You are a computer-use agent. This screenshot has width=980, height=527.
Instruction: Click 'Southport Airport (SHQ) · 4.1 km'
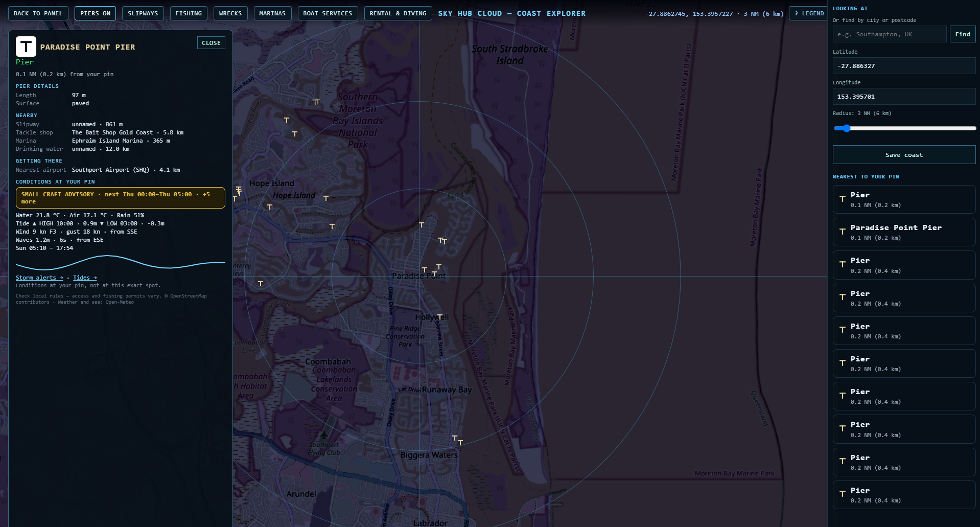[x=126, y=170]
